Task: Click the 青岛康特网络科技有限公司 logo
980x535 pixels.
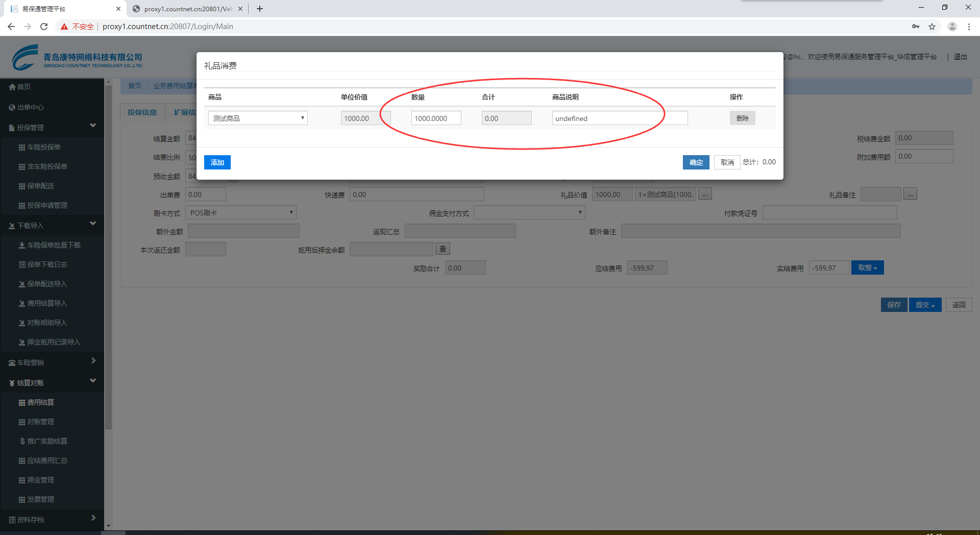Action: 77,57
